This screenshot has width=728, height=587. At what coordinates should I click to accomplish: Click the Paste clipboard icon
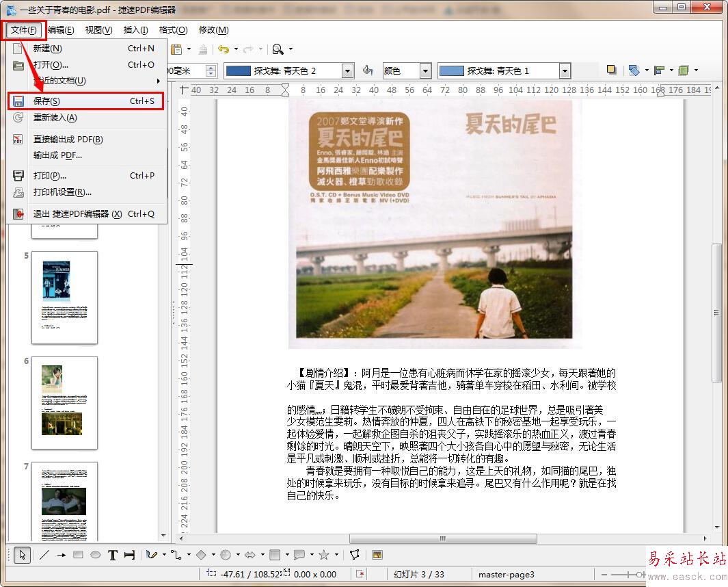[176, 49]
